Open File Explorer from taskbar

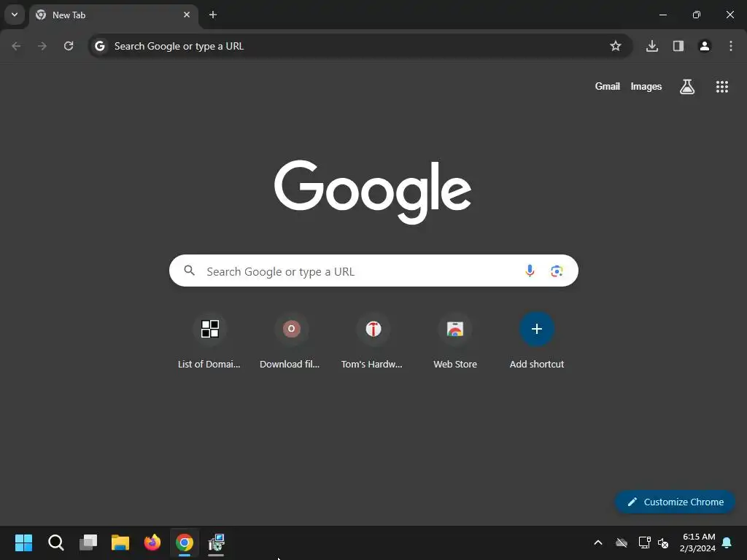[120, 542]
